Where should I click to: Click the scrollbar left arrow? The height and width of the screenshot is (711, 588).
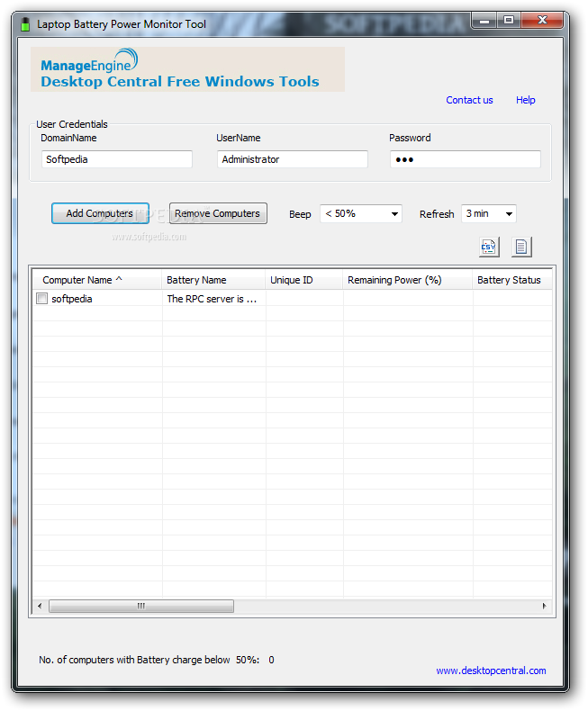[x=40, y=606]
